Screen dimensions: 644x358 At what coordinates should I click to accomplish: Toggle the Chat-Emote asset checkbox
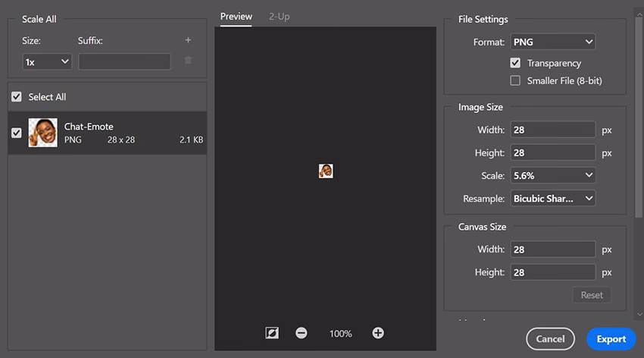tap(17, 133)
